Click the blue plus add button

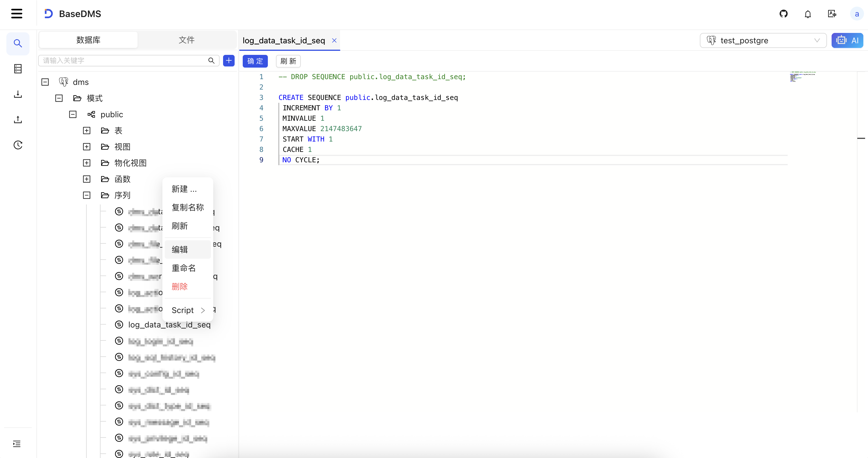[229, 61]
